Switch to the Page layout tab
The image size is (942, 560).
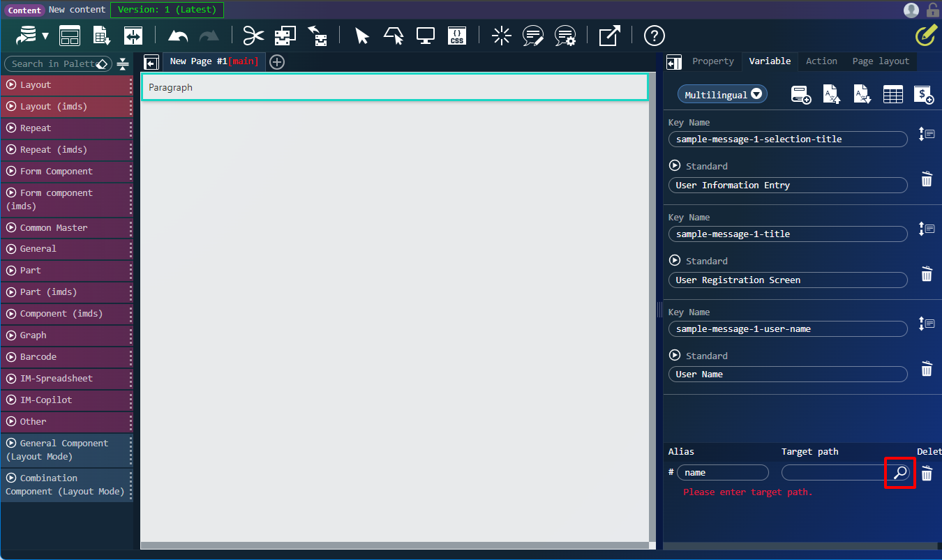880,61
